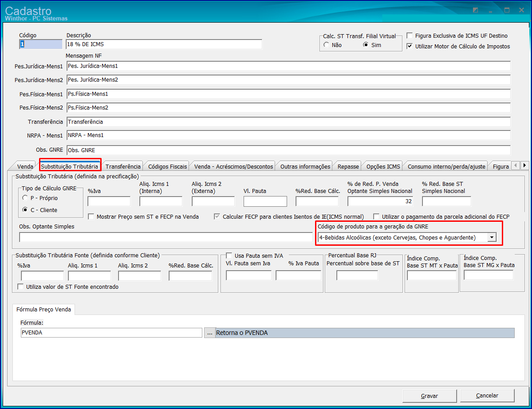Check Utiliza valor de ST Fonte encontrado
The image size is (532, 409).
pyautogui.click(x=21, y=287)
